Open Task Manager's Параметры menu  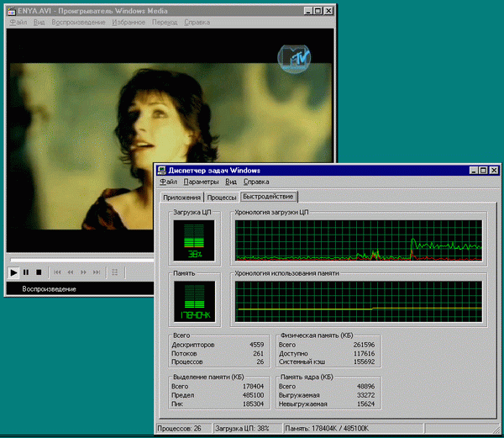(x=202, y=182)
